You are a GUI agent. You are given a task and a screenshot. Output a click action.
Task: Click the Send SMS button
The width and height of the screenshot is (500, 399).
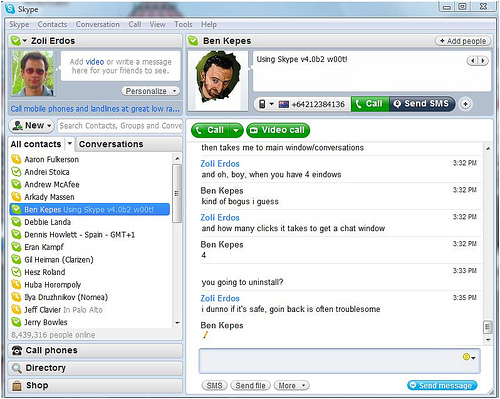[x=422, y=104]
